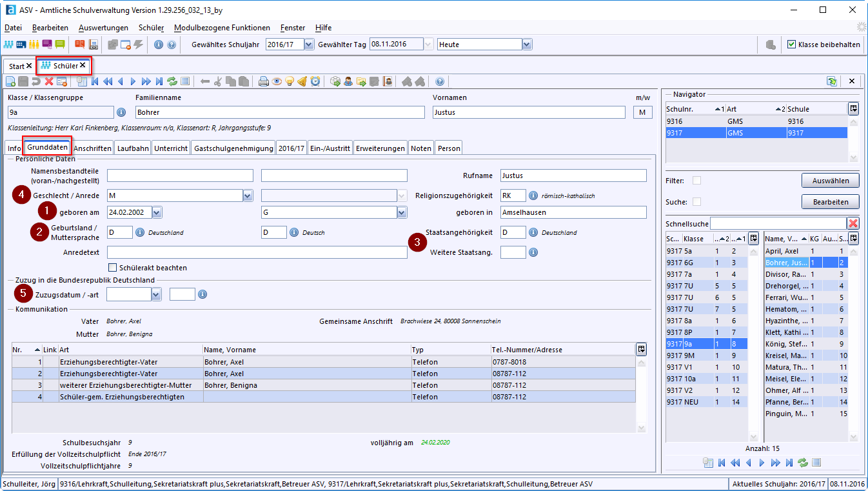
Task: Open the Datei menu
Action: pos(13,28)
